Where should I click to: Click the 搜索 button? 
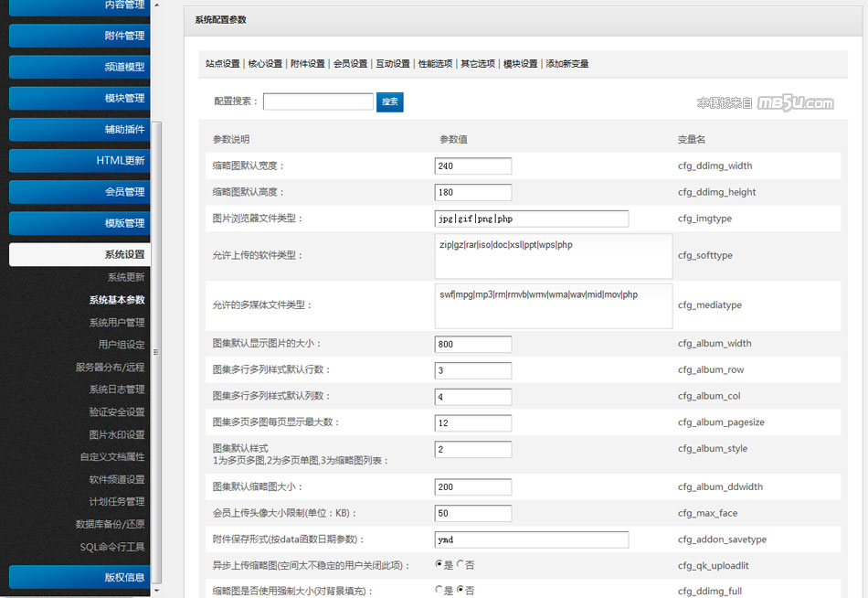point(390,101)
